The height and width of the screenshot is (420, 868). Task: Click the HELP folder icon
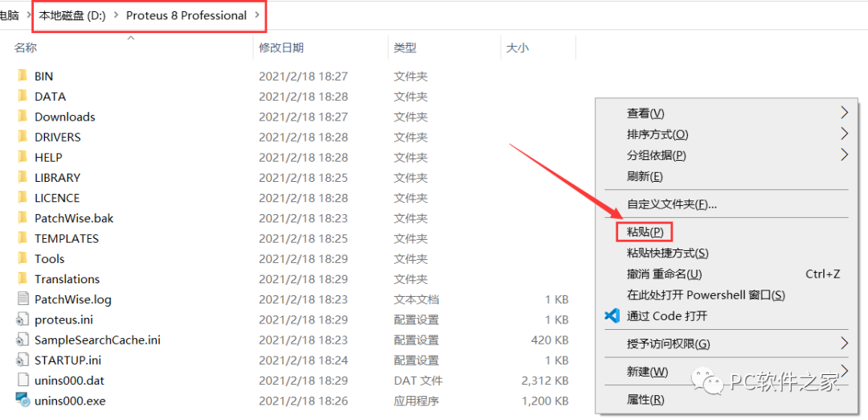(x=23, y=157)
